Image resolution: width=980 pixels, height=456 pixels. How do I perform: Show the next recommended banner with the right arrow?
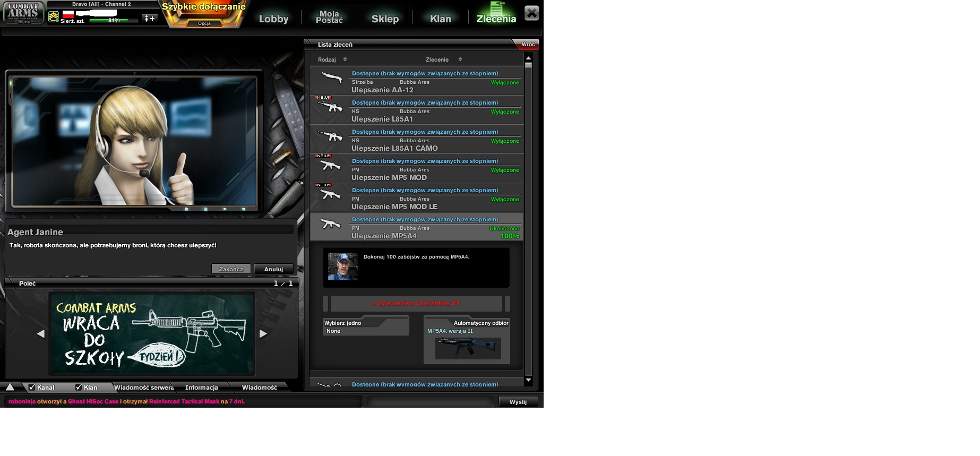coord(263,333)
